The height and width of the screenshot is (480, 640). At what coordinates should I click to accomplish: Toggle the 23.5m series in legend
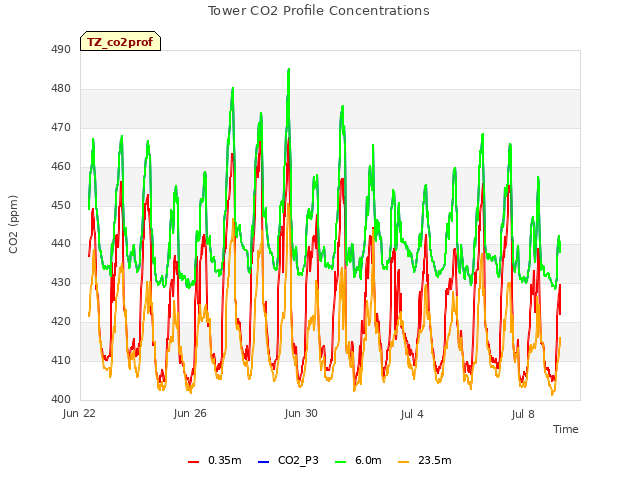424,461
